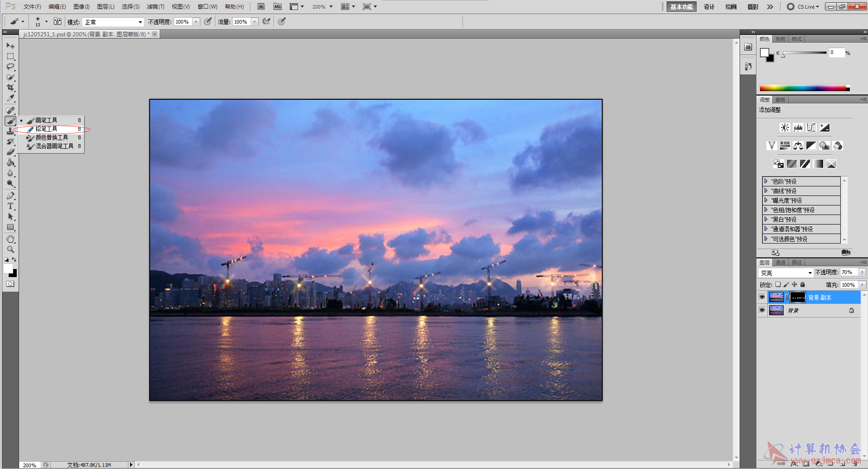Add a Brightness/Contrast adjustment
The width and height of the screenshot is (868, 469).
pyautogui.click(x=785, y=127)
